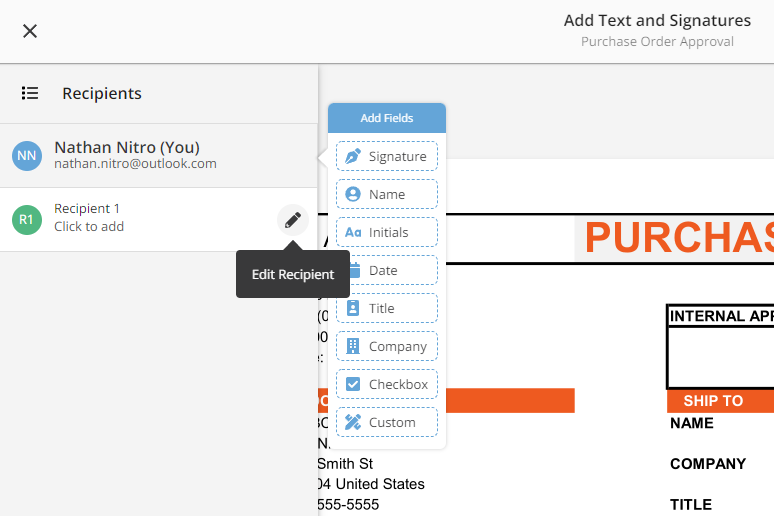Click the Initials field icon

[x=353, y=233]
